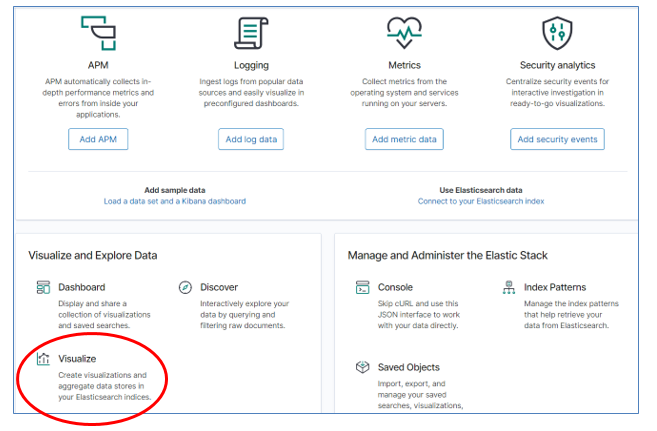Click the Add security events button
The image size is (657, 431).
[x=557, y=139]
